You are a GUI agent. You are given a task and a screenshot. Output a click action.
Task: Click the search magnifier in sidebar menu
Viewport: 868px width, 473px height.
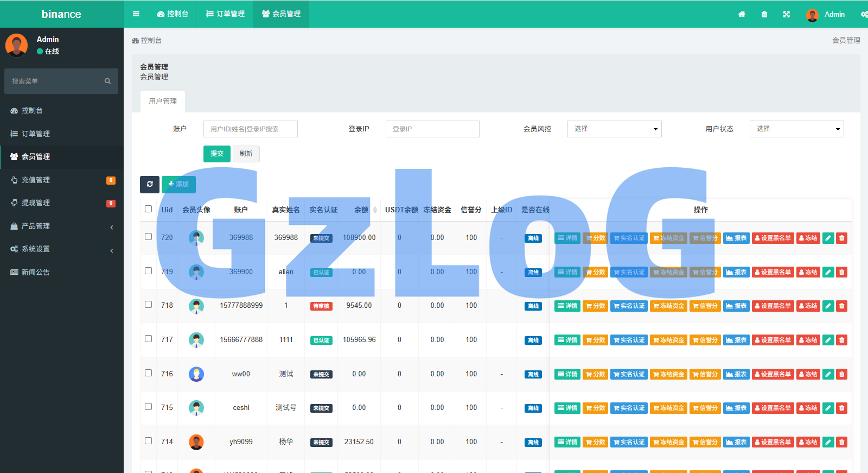point(107,81)
